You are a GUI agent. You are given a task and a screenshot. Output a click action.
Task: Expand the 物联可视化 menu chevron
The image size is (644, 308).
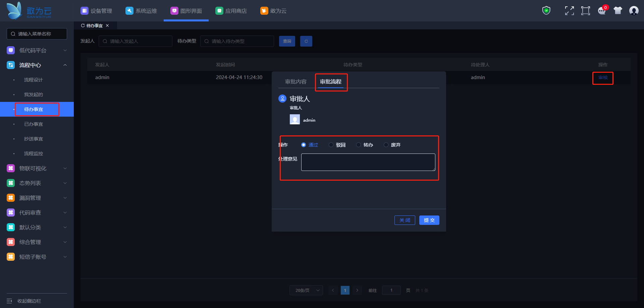65,168
